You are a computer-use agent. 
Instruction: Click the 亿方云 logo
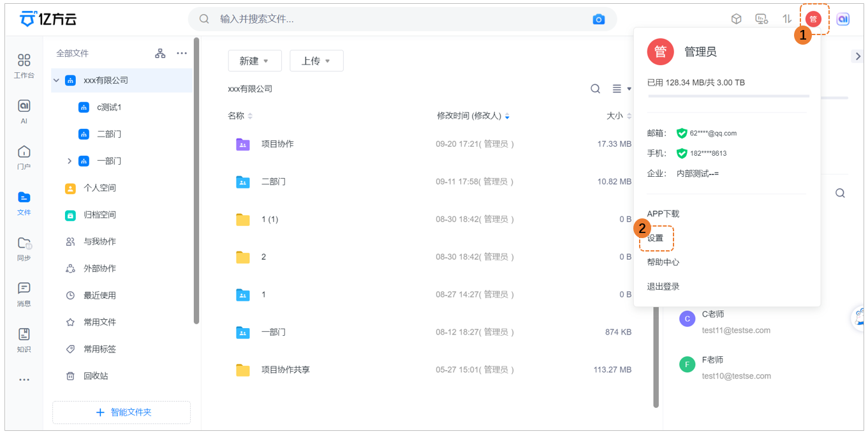click(x=48, y=19)
